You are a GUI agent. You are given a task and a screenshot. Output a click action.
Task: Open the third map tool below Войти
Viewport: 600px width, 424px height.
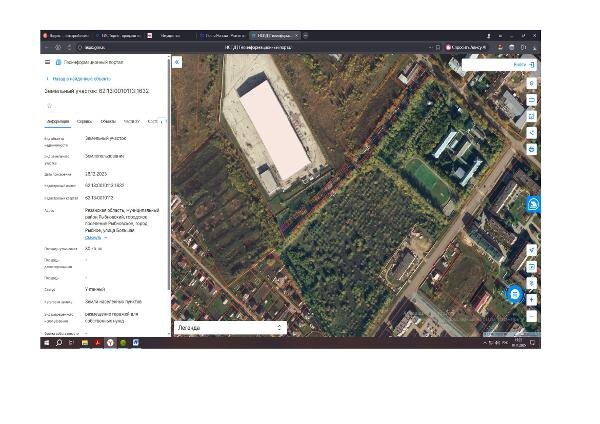click(531, 116)
